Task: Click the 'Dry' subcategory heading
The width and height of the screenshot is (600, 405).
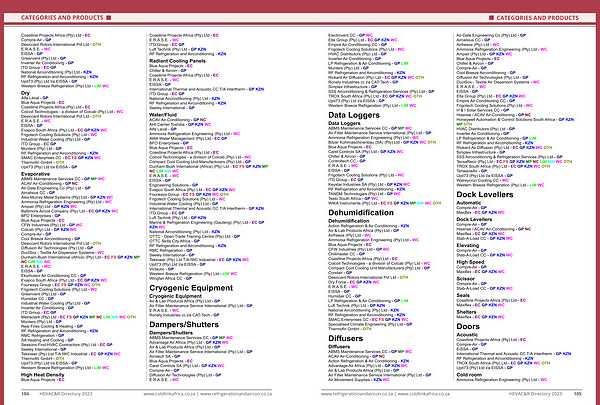Action: 25,93
